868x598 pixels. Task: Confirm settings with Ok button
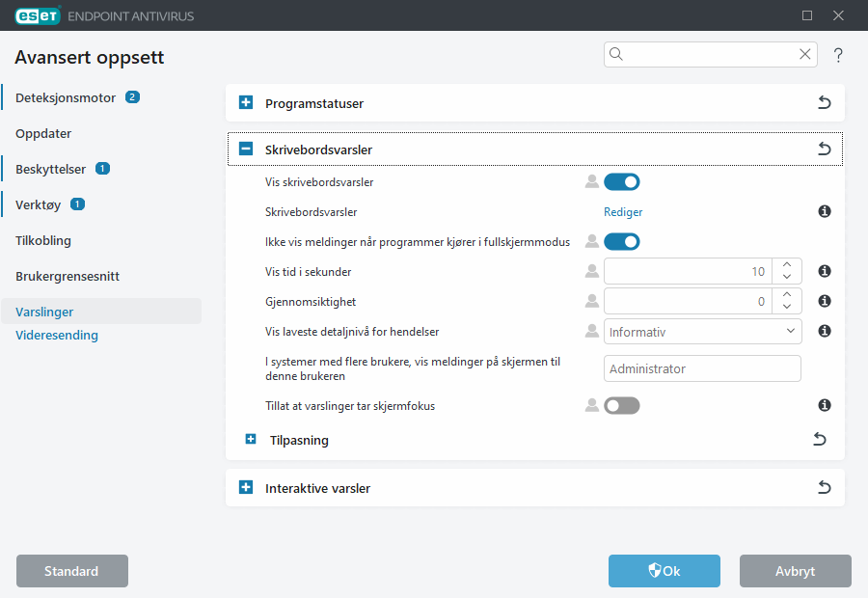pyautogui.click(x=665, y=571)
